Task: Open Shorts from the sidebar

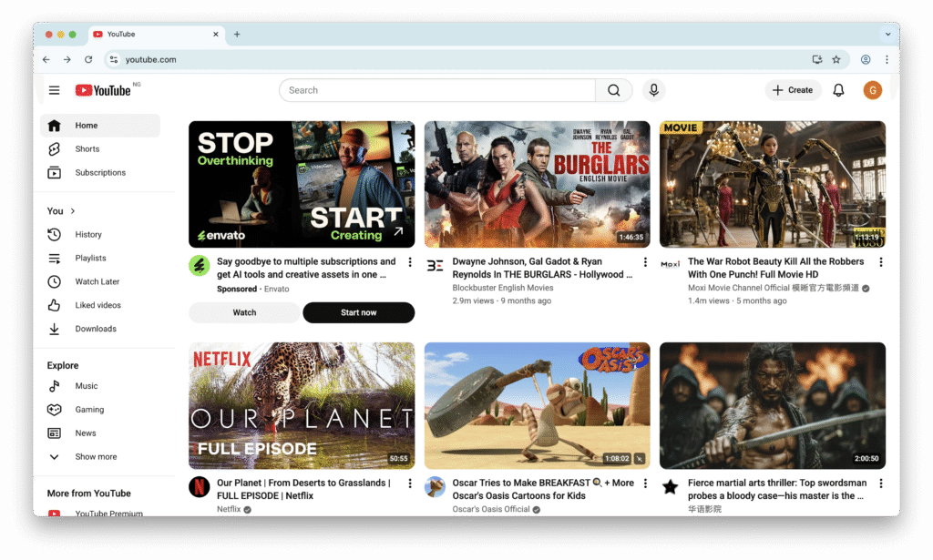Action: pyautogui.click(x=87, y=149)
